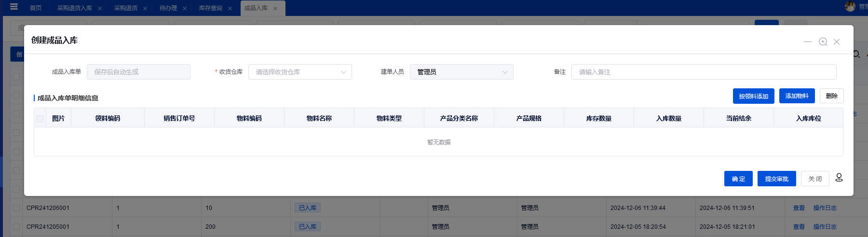Screen dimensions: 868x237
Task: Click timestamp 2024-12-06 11:39:44
Action: [x=638, y=208]
